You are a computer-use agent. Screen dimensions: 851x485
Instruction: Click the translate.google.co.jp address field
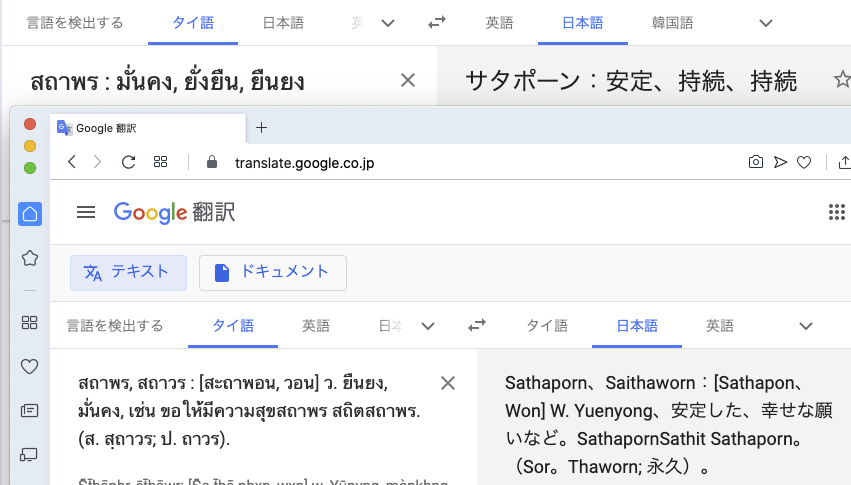[x=304, y=162]
